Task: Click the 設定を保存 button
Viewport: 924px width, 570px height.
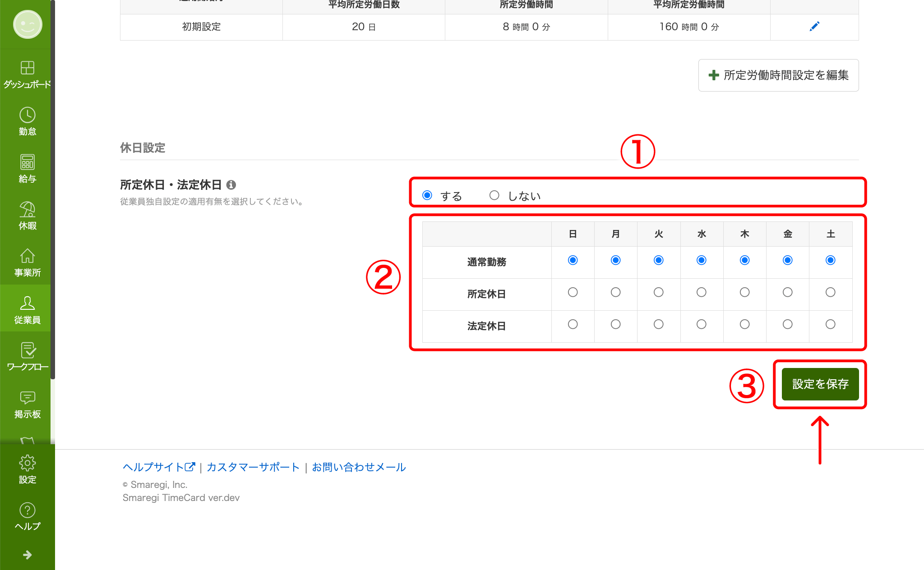Action: tap(820, 384)
